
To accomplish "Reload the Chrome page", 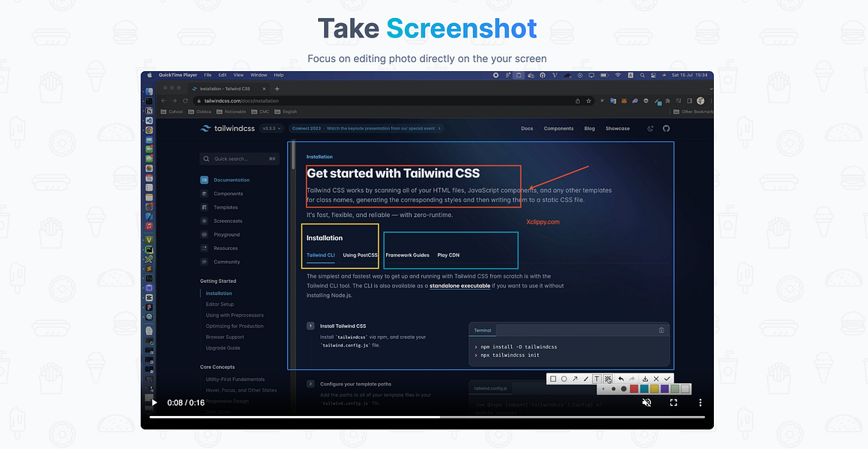I will click(x=185, y=101).
